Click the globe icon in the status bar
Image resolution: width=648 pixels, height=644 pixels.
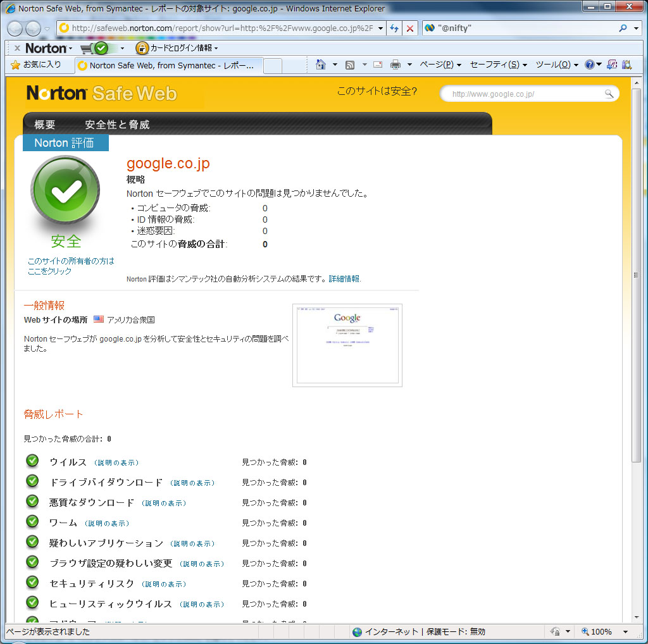tap(357, 631)
